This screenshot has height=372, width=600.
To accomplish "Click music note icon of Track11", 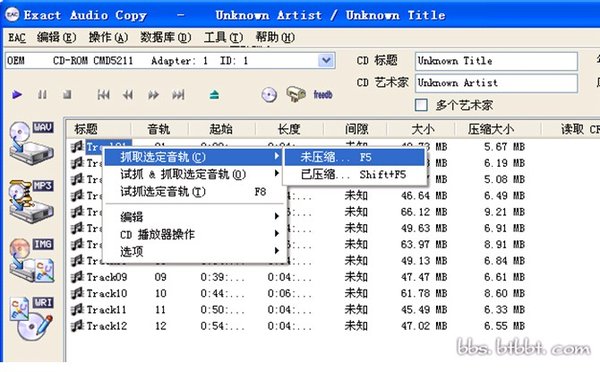I will [77, 309].
